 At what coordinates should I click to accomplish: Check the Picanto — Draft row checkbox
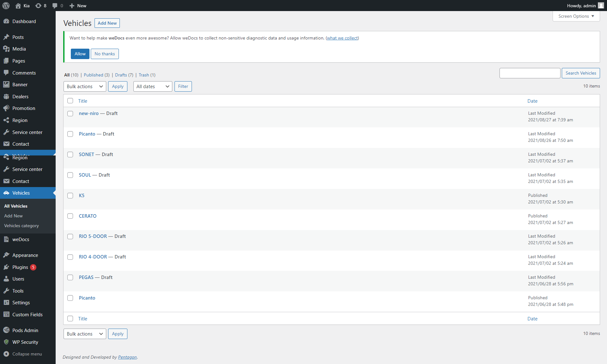tap(70, 134)
